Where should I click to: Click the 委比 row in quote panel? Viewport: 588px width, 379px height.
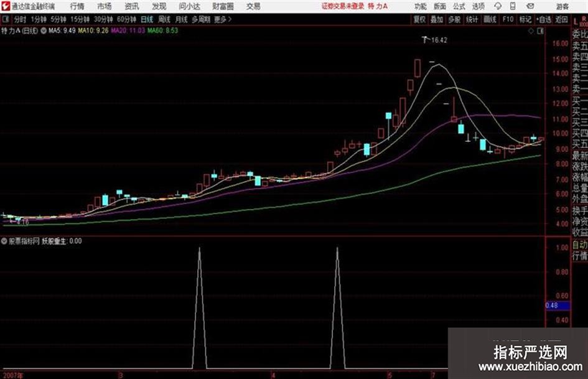tap(580, 34)
